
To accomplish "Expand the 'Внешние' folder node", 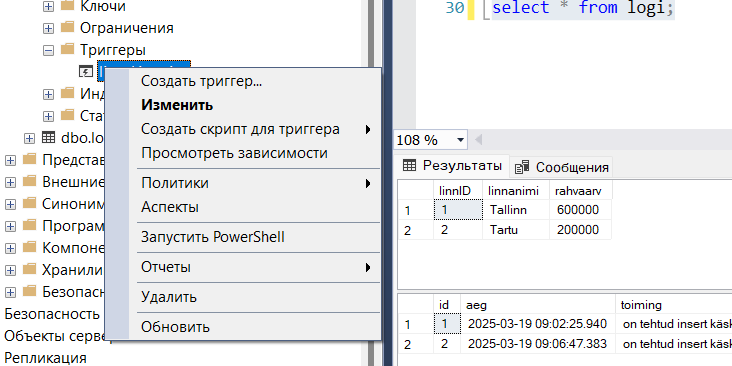I will 10,182.
